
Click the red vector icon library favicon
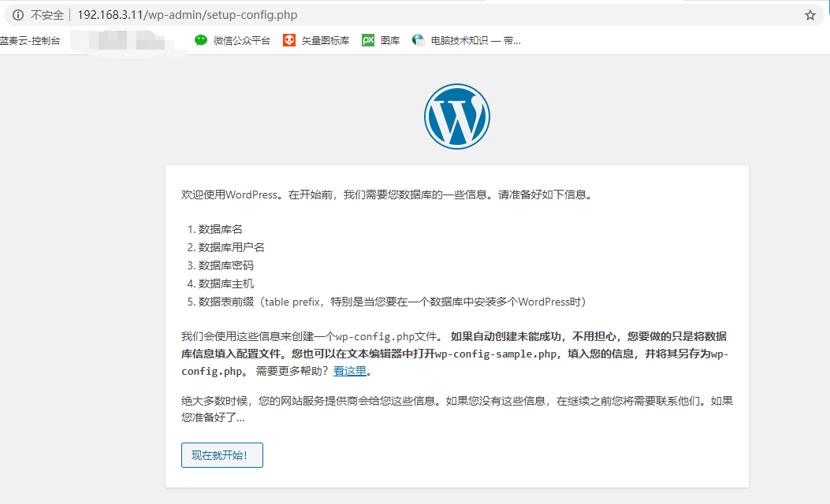tap(289, 40)
